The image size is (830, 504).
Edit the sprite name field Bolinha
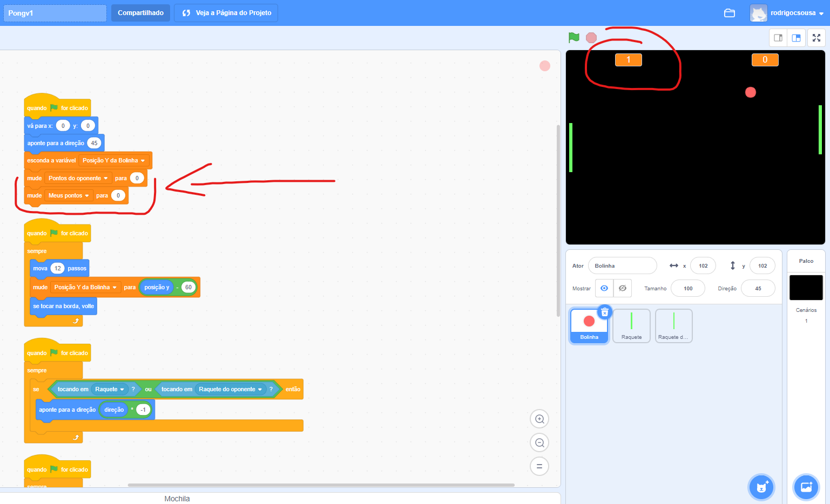pos(622,265)
